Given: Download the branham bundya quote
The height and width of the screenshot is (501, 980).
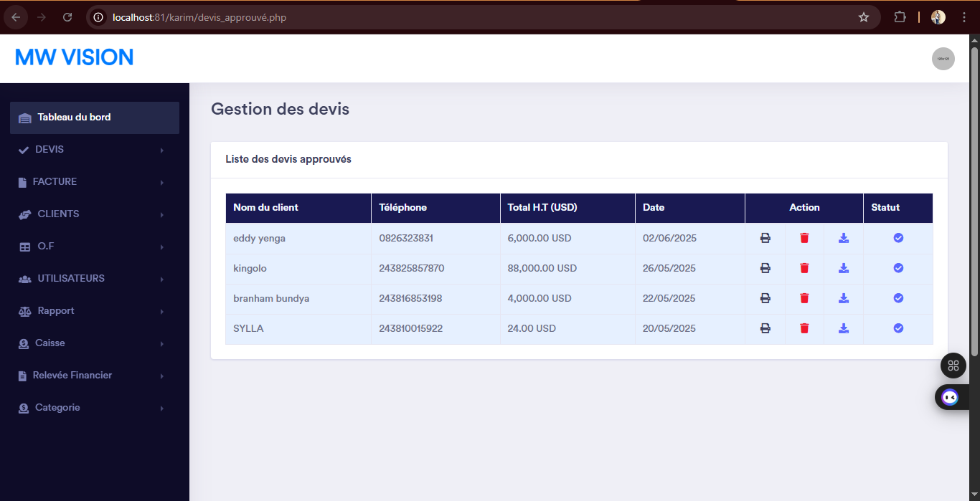Looking at the screenshot, I should coord(844,298).
